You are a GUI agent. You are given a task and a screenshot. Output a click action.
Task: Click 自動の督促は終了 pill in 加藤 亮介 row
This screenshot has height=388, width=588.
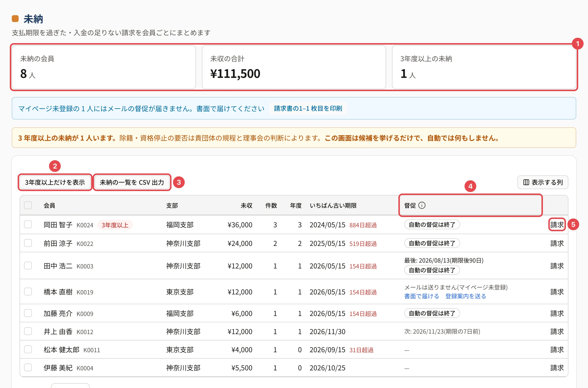[x=432, y=313]
